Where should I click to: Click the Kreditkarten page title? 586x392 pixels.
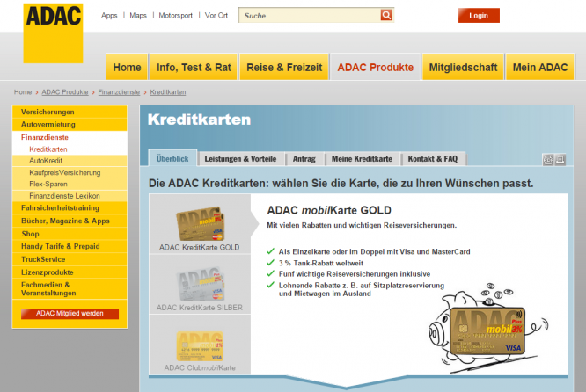click(199, 120)
